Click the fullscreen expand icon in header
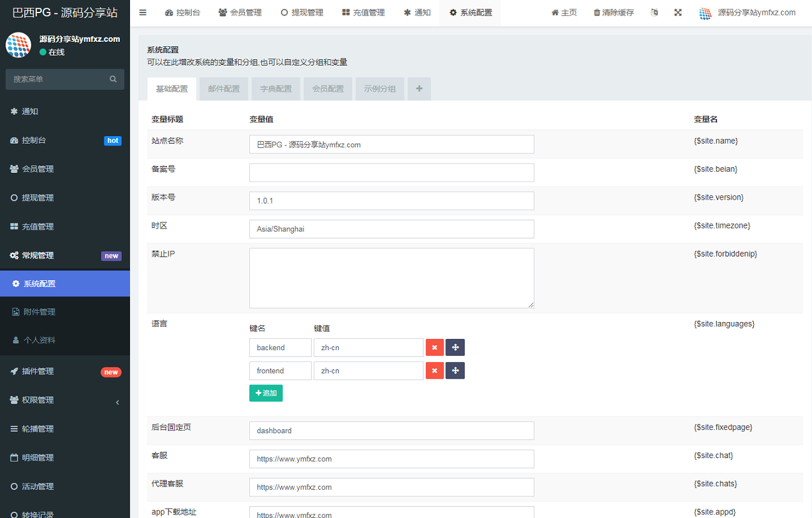Screen dimensions: 812x518 click(678, 12)
